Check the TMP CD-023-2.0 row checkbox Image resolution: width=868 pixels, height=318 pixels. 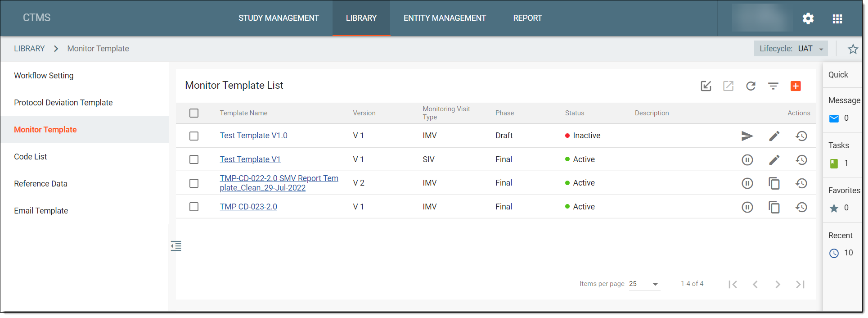[194, 207]
